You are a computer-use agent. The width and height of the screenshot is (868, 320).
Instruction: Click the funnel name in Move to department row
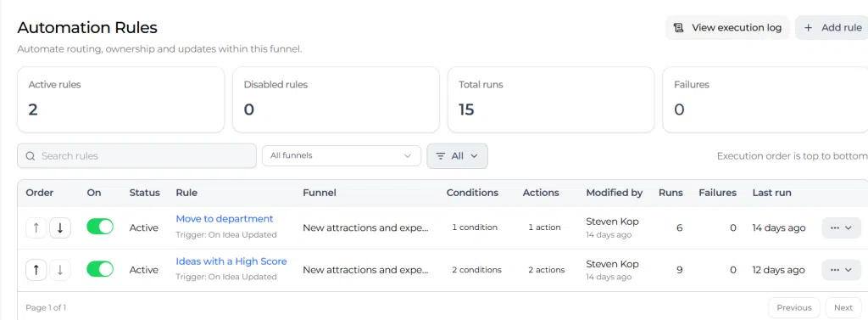click(x=366, y=228)
